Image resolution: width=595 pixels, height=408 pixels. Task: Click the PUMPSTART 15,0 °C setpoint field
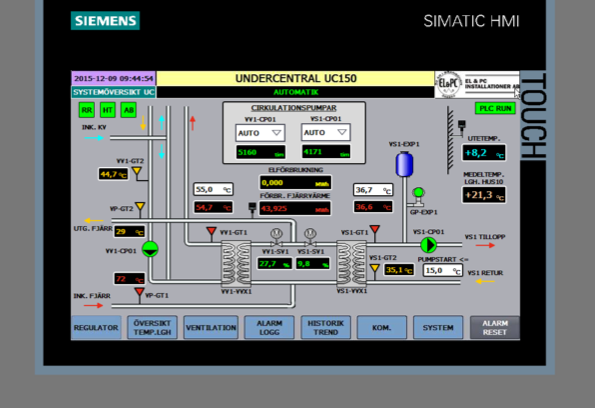point(442,270)
